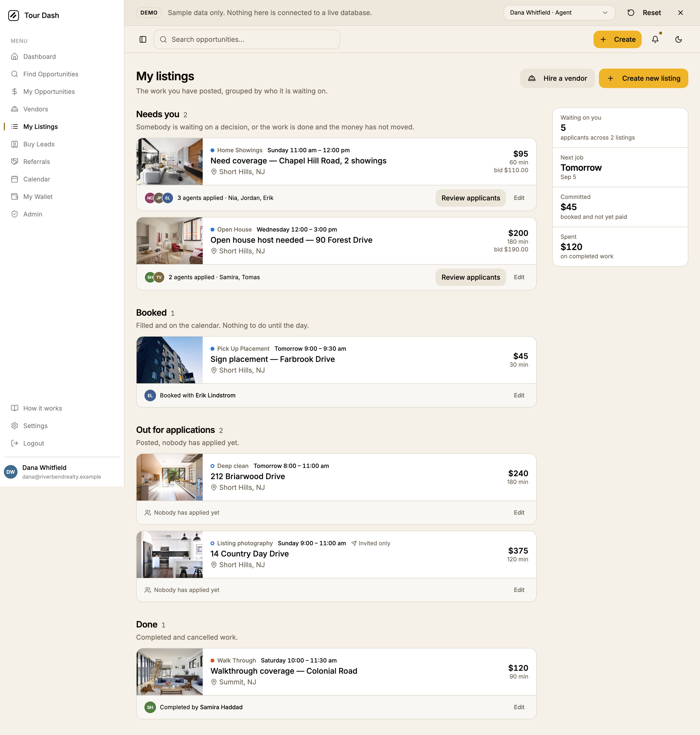Click the Buy Leads sidebar icon
The height and width of the screenshot is (735, 700).
coord(15,144)
